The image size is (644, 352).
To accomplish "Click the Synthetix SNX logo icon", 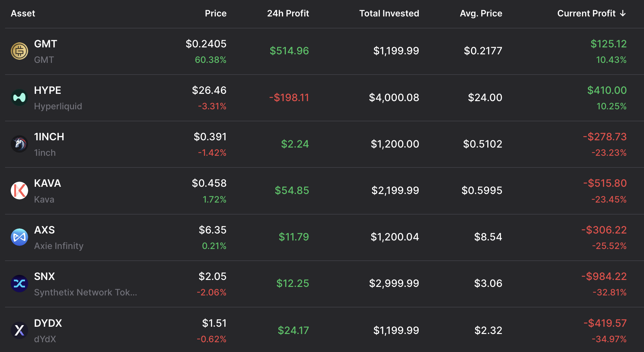I will (19, 283).
